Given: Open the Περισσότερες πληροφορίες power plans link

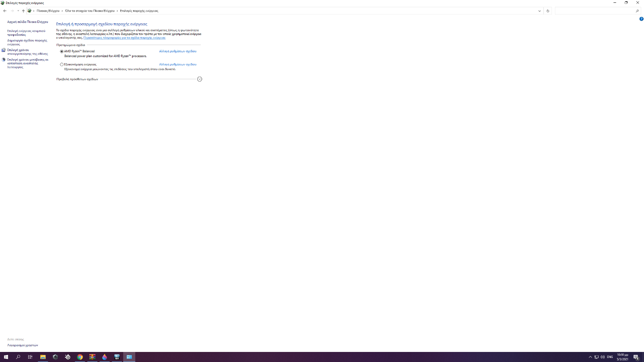Looking at the screenshot, I should coord(124,38).
